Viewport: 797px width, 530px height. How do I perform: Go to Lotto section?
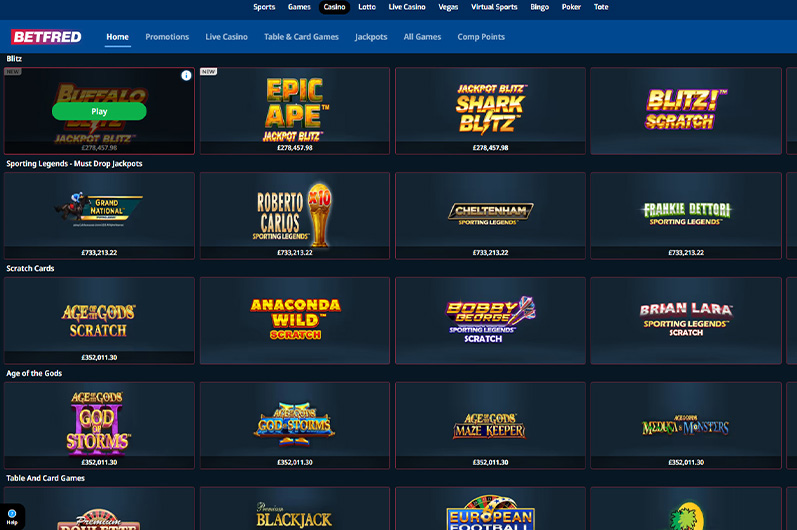point(366,7)
